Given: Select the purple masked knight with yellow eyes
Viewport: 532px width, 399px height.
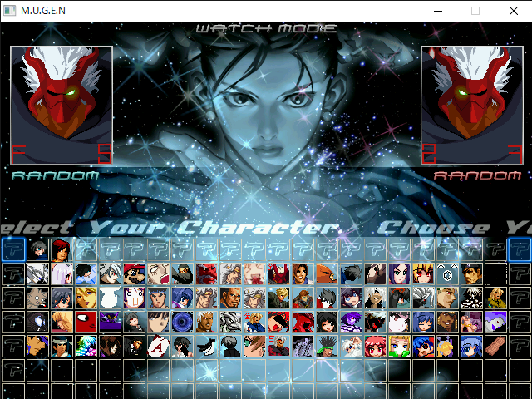Looking at the screenshot, I should pyautogui.click(x=110, y=322).
